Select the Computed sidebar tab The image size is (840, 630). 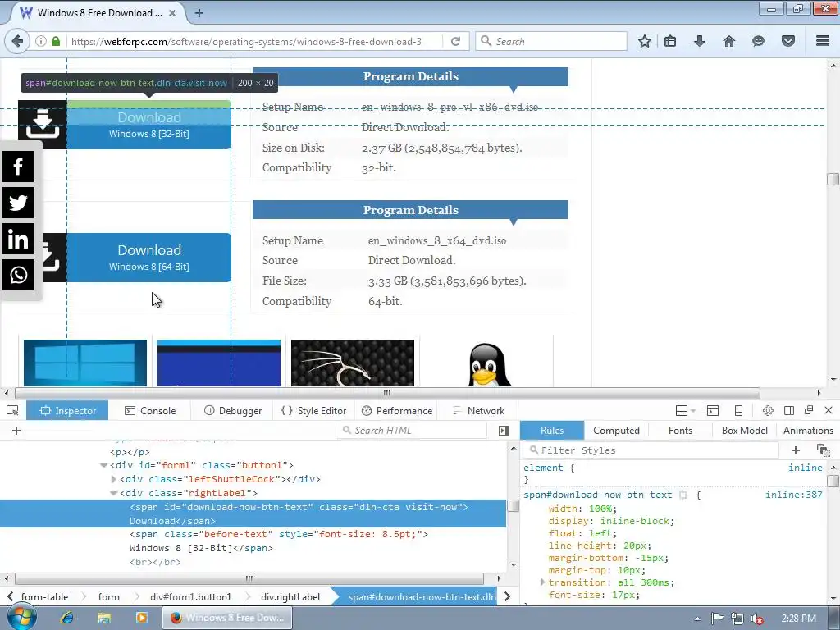[x=616, y=431]
